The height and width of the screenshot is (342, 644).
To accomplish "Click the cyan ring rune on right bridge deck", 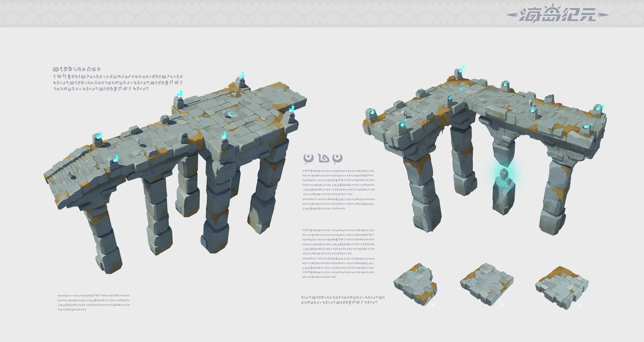I will point(463,89).
